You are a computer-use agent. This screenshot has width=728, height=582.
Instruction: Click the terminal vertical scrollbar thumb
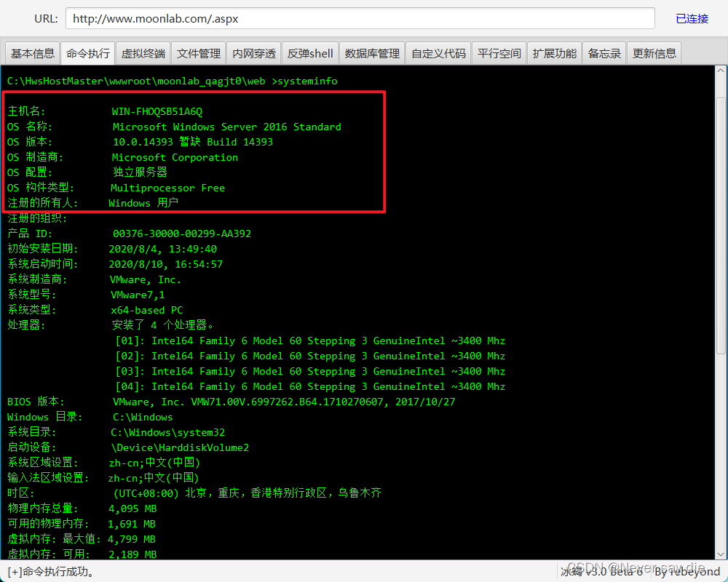pos(720,226)
